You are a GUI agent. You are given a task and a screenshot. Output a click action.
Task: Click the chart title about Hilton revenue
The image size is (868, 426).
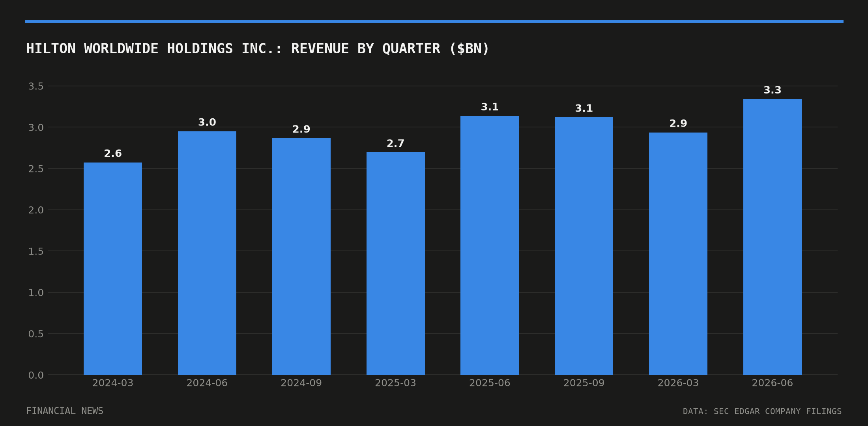coord(257,49)
